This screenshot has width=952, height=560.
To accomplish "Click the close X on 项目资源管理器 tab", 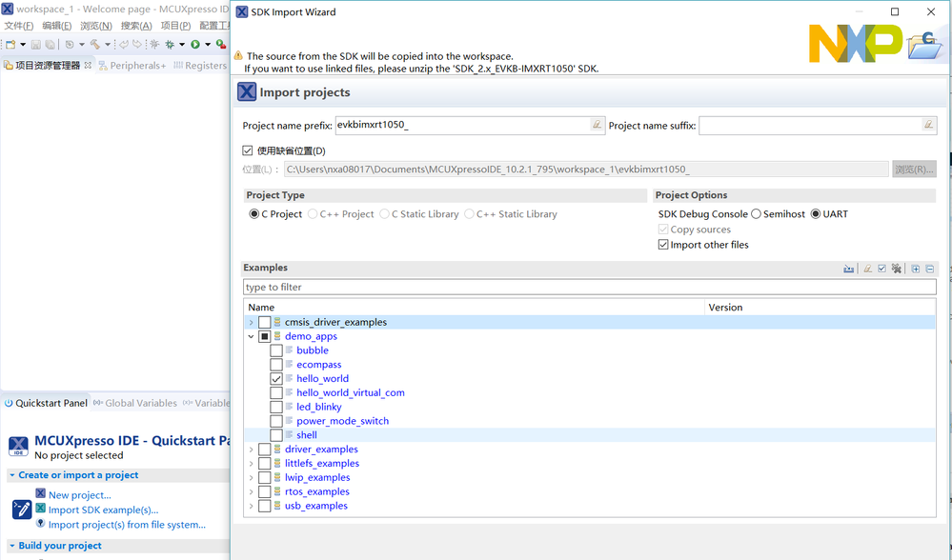I will [x=88, y=65].
